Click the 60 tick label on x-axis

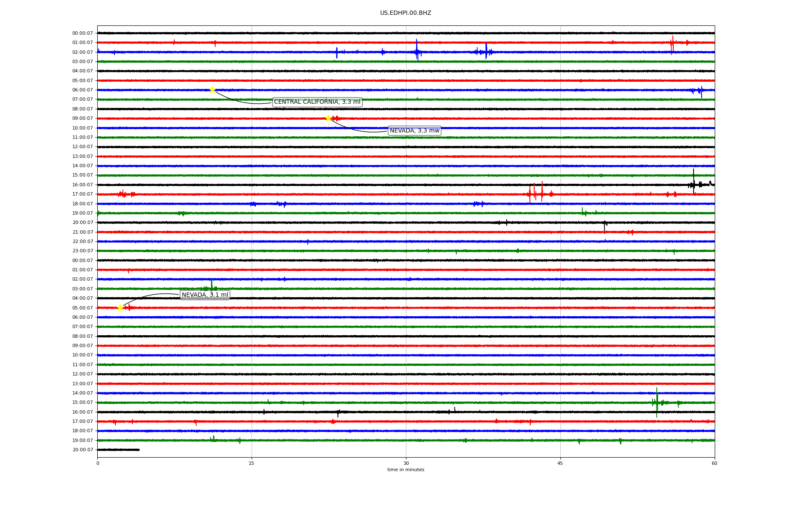[714, 463]
